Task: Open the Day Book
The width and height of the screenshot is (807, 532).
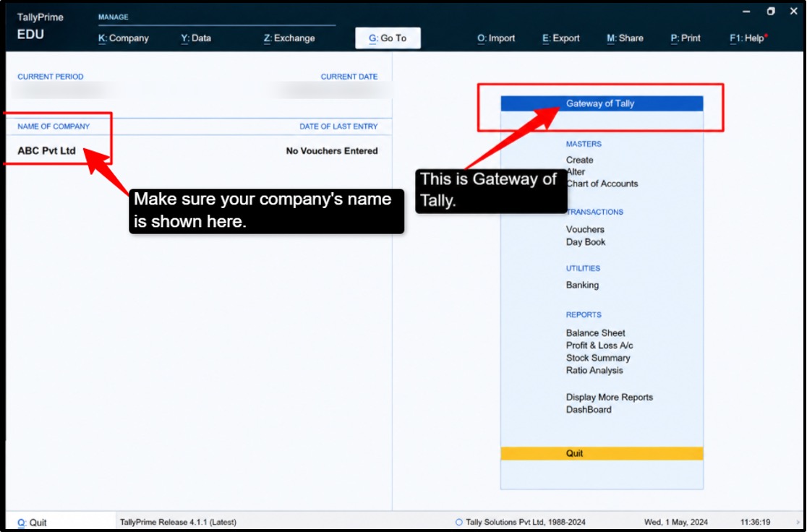Action: coord(586,242)
